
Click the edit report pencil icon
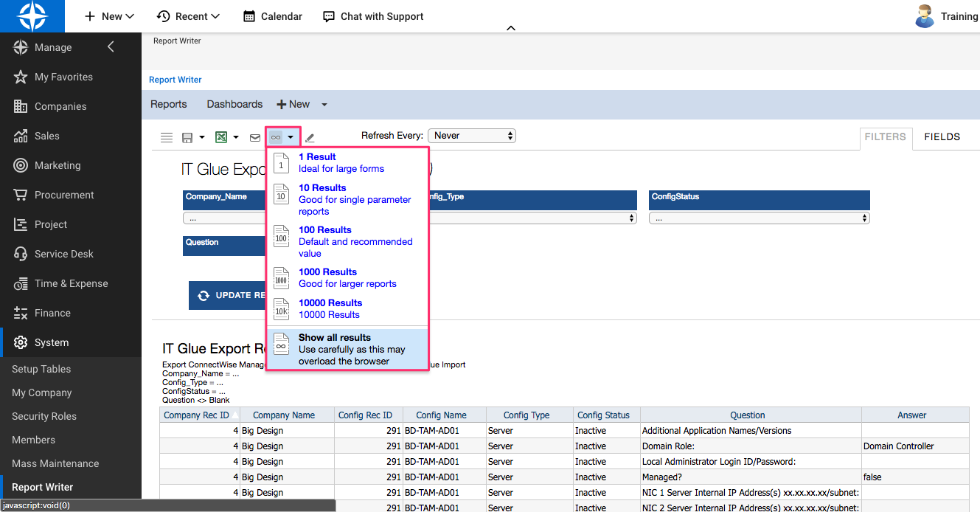pyautogui.click(x=308, y=137)
